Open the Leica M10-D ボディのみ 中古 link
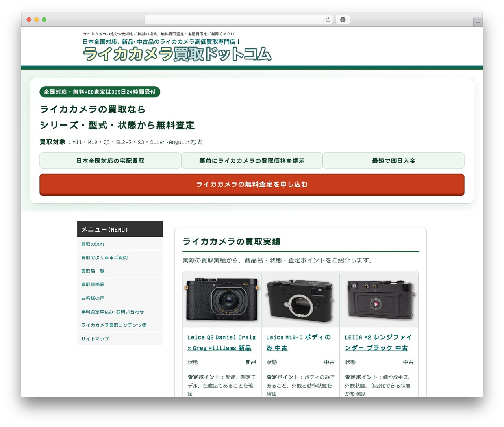 coord(299,343)
